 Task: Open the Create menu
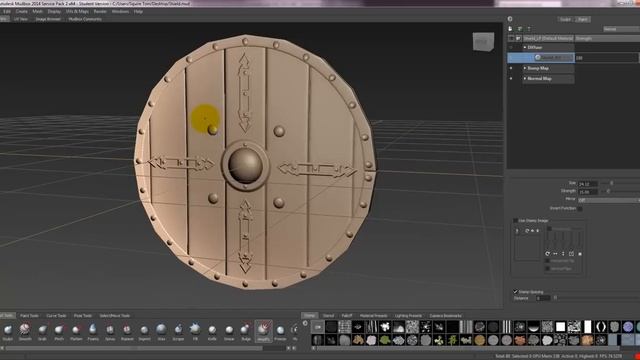[x=22, y=11]
